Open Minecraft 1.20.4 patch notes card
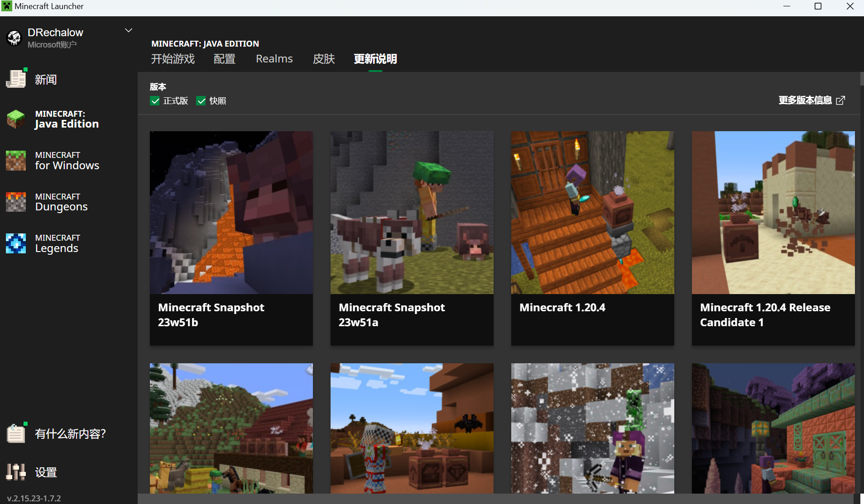Image resolution: width=864 pixels, height=504 pixels. tap(593, 238)
